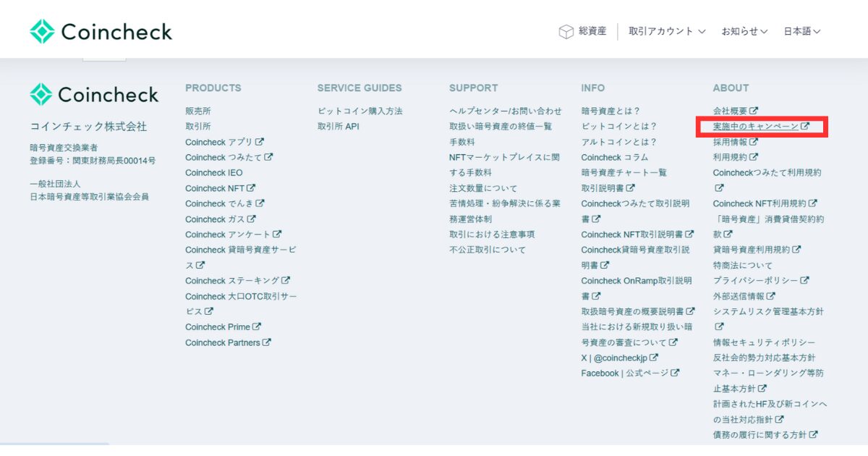Open the 取引所 API link
This screenshot has height=456, width=868.
coord(339,127)
